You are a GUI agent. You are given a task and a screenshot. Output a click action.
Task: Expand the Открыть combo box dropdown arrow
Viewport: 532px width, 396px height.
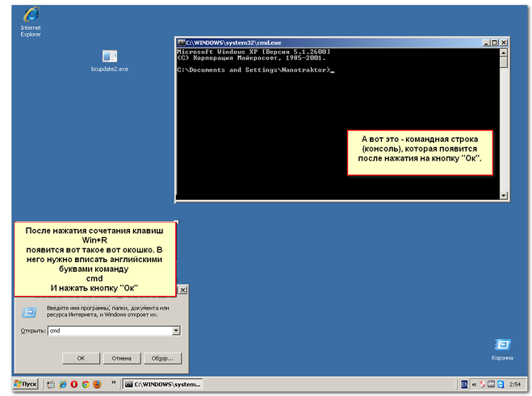point(175,331)
